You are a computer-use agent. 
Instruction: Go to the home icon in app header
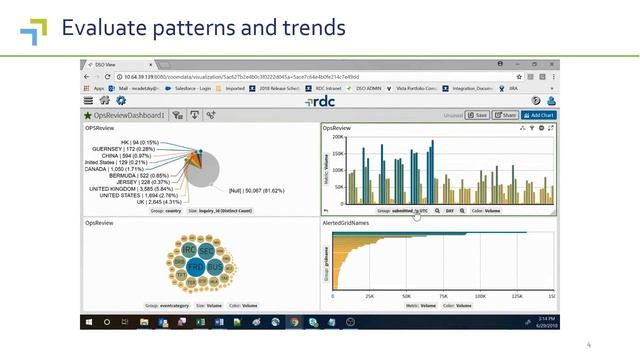pyautogui.click(x=104, y=100)
